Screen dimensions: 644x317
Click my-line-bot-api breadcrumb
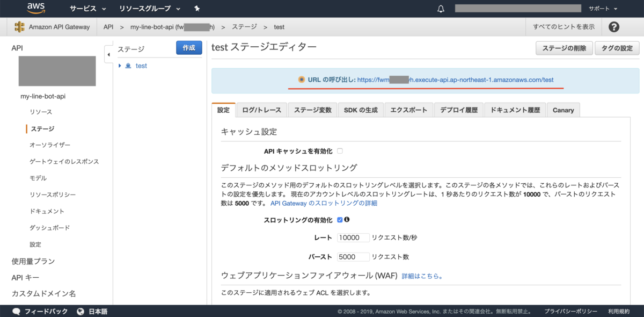(172, 27)
